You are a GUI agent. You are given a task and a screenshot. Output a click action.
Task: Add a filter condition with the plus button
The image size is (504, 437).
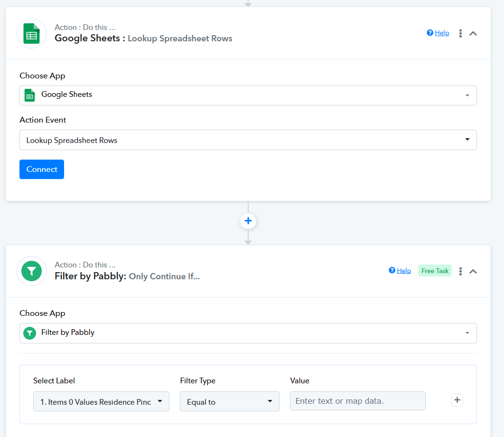pyautogui.click(x=457, y=400)
